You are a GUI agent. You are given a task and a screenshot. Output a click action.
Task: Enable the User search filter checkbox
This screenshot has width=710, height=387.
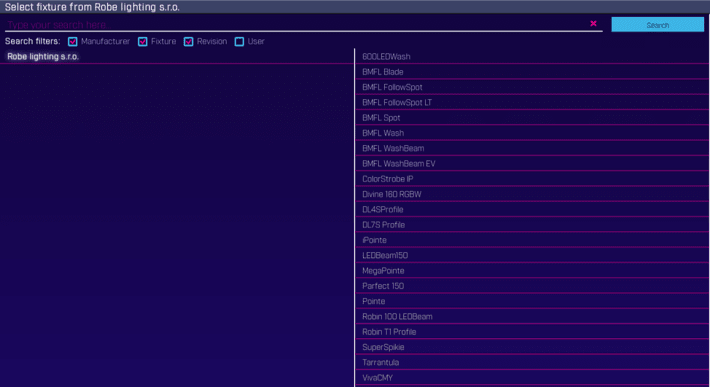(x=239, y=42)
